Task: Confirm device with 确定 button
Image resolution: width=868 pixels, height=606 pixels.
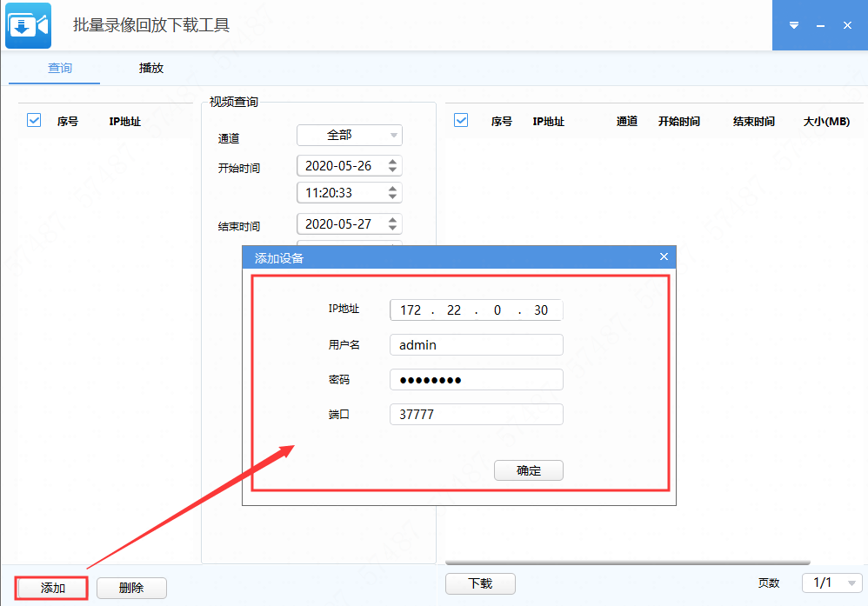Action: click(529, 470)
